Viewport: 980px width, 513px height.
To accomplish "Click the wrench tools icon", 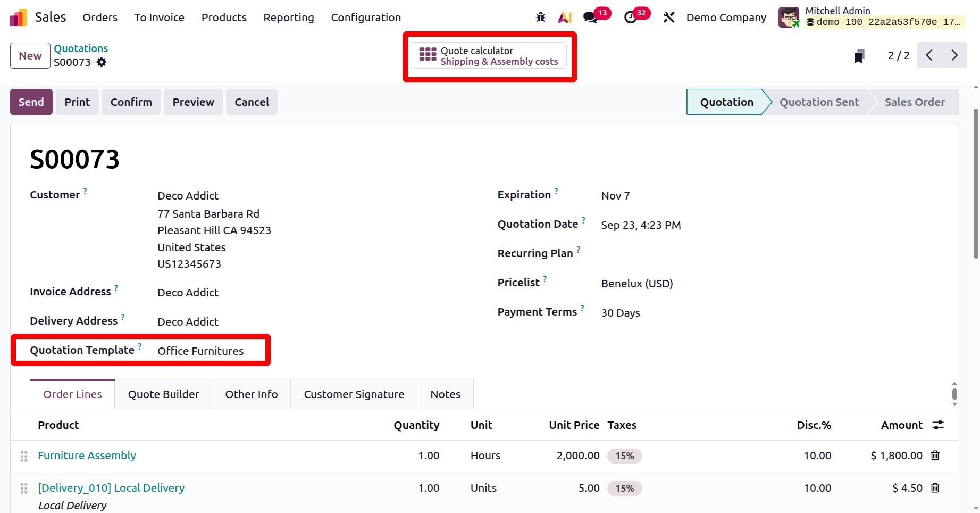I will point(668,18).
